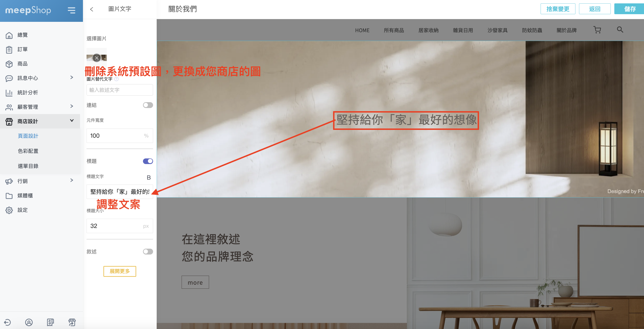The width and height of the screenshot is (644, 329).
Task: Toggle the hamburger menu beside meepShop logo
Action: point(71,10)
